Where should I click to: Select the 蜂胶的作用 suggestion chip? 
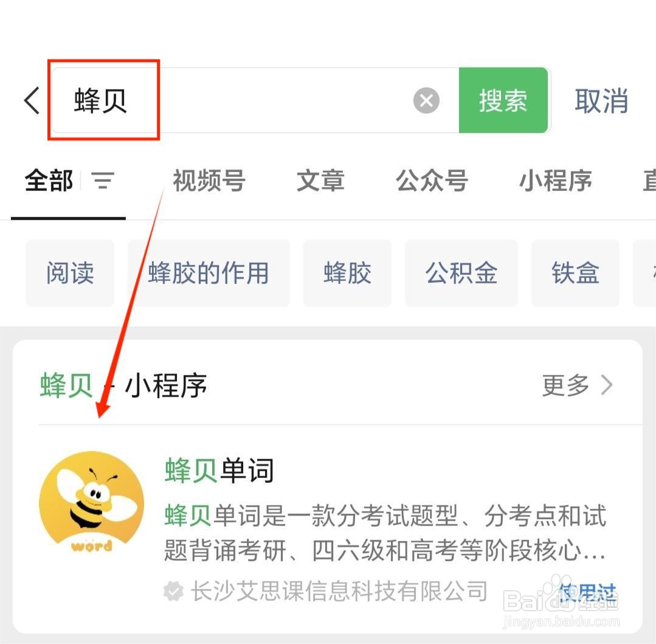coord(209,273)
